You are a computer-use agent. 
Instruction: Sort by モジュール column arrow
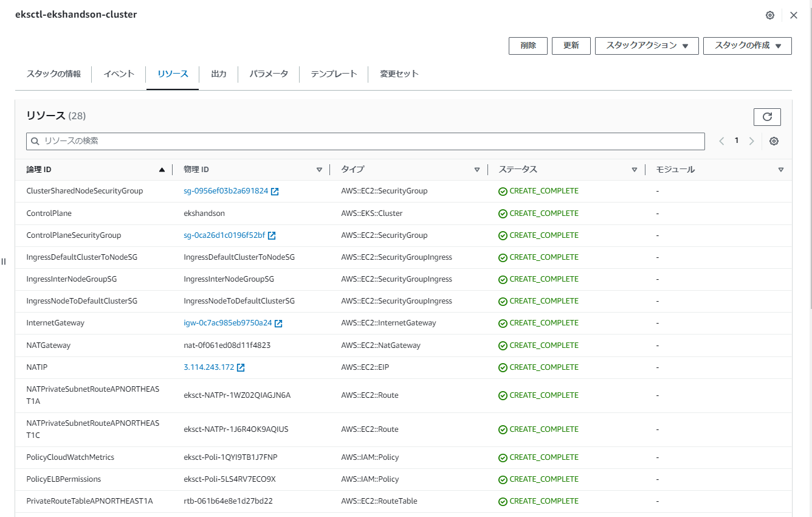pos(781,170)
